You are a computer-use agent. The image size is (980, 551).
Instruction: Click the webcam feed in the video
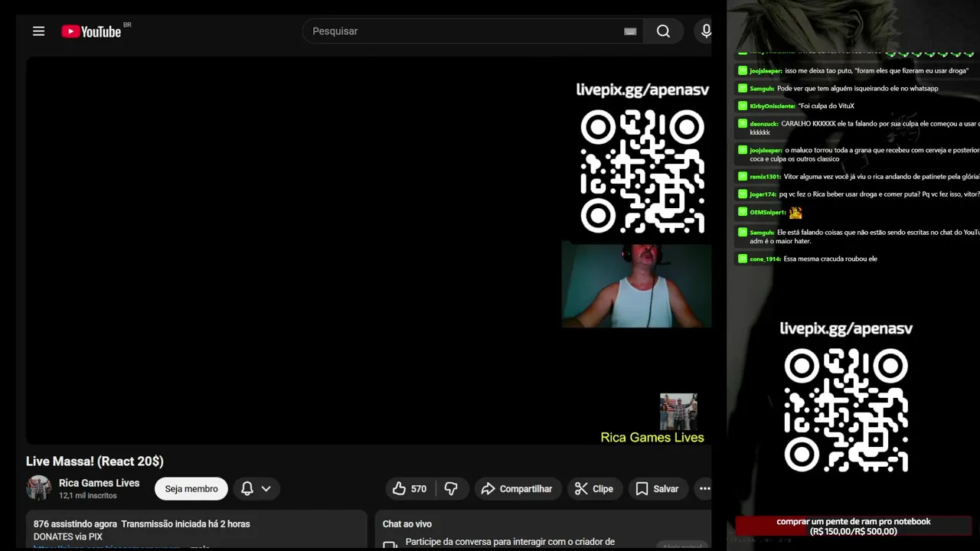[636, 285]
